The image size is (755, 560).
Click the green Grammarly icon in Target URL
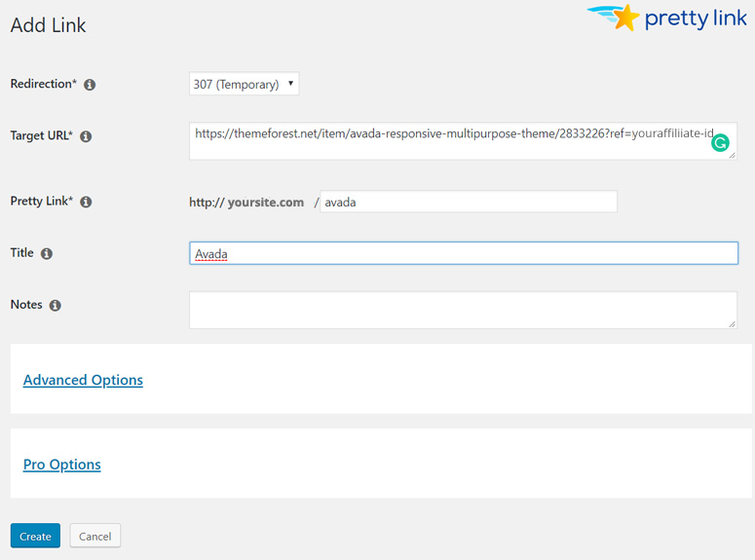pos(720,142)
